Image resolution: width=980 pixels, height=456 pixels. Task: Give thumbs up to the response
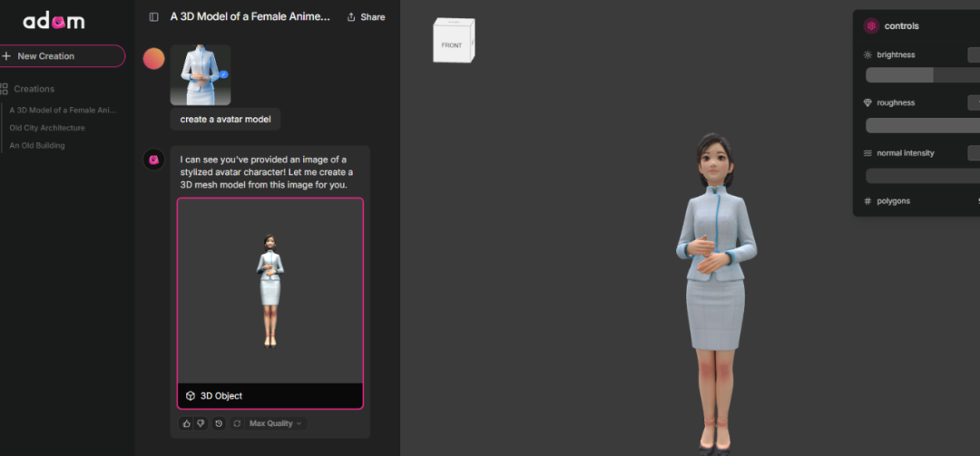pyautogui.click(x=186, y=423)
